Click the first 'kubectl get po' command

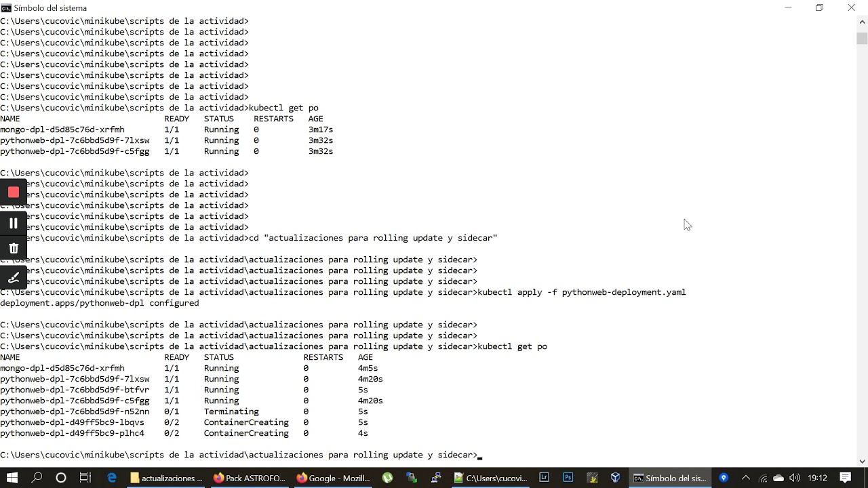tap(283, 108)
